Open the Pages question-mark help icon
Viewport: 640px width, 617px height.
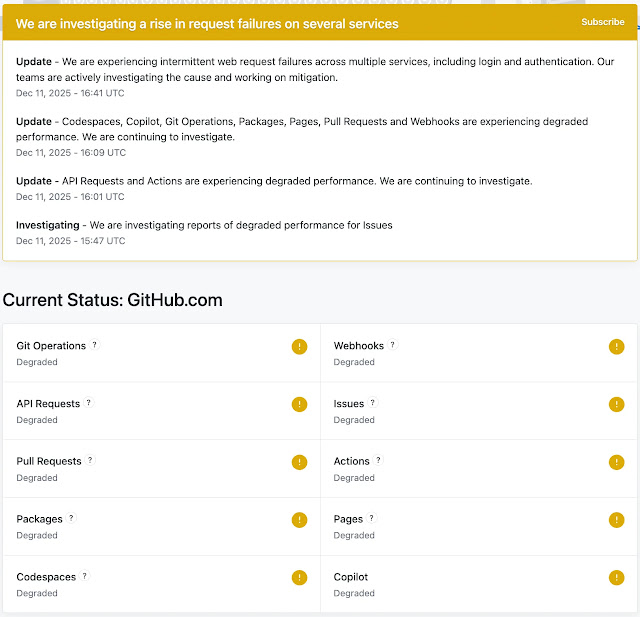click(371, 518)
